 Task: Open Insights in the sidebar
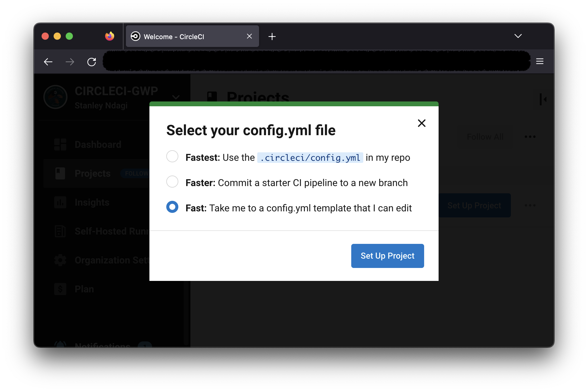(x=92, y=202)
